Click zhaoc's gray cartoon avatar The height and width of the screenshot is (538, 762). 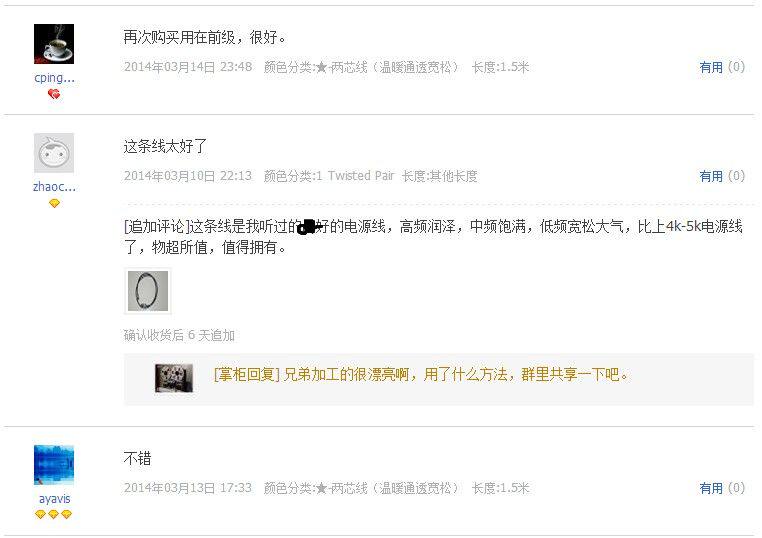(x=54, y=153)
